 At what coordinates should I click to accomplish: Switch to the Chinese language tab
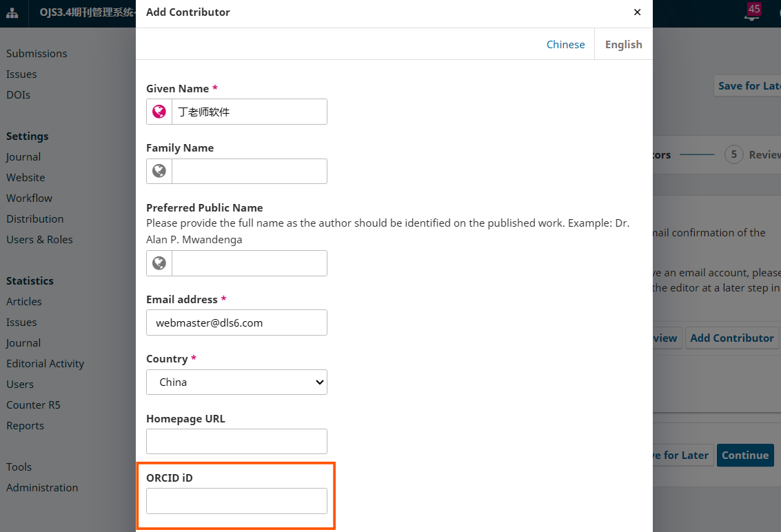(x=565, y=44)
